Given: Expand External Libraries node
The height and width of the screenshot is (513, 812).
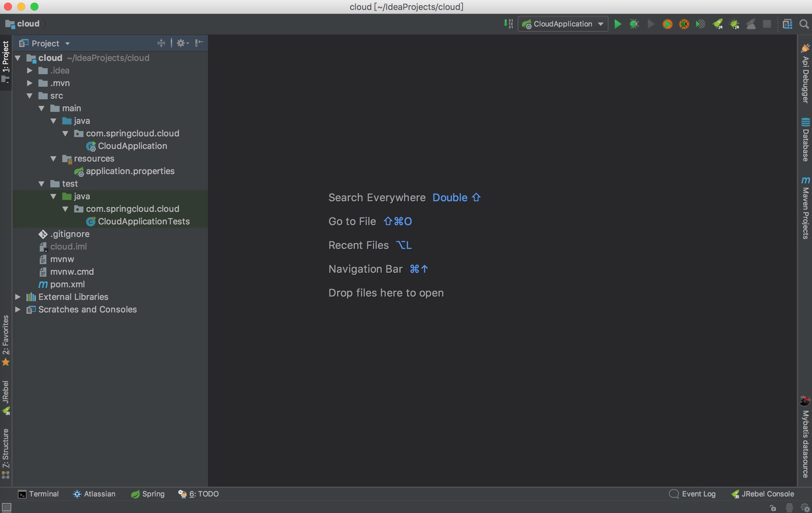Looking at the screenshot, I should pyautogui.click(x=18, y=297).
